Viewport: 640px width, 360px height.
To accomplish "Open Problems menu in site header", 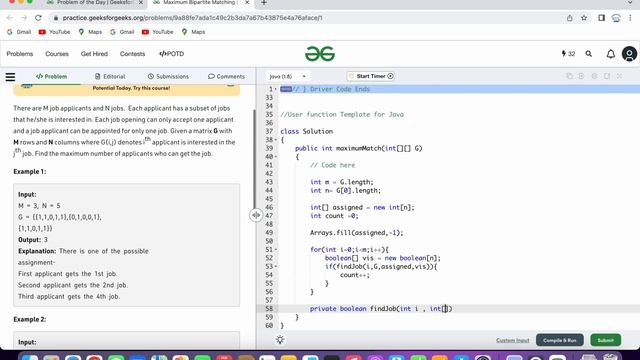I will (20, 54).
